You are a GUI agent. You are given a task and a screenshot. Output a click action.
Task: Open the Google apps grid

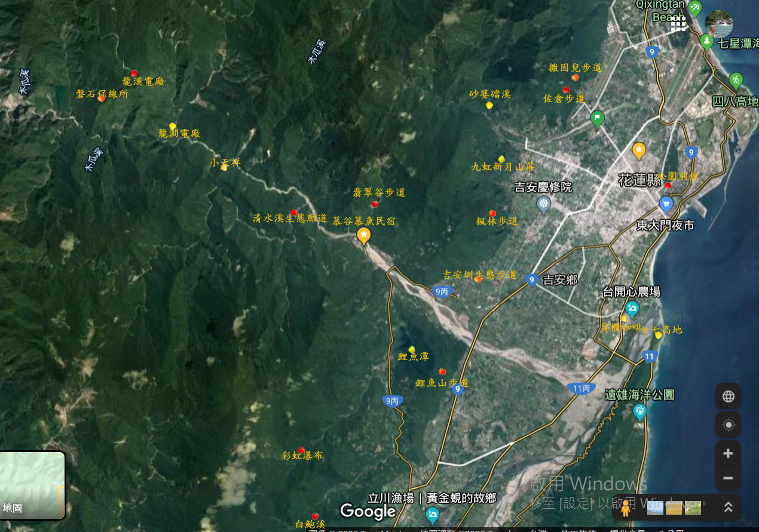click(678, 23)
